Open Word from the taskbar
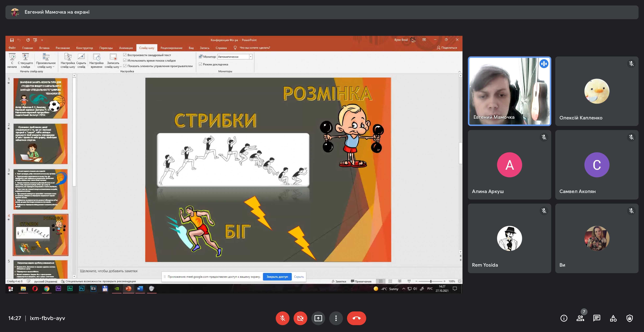This screenshot has width=644, height=332. [140, 288]
